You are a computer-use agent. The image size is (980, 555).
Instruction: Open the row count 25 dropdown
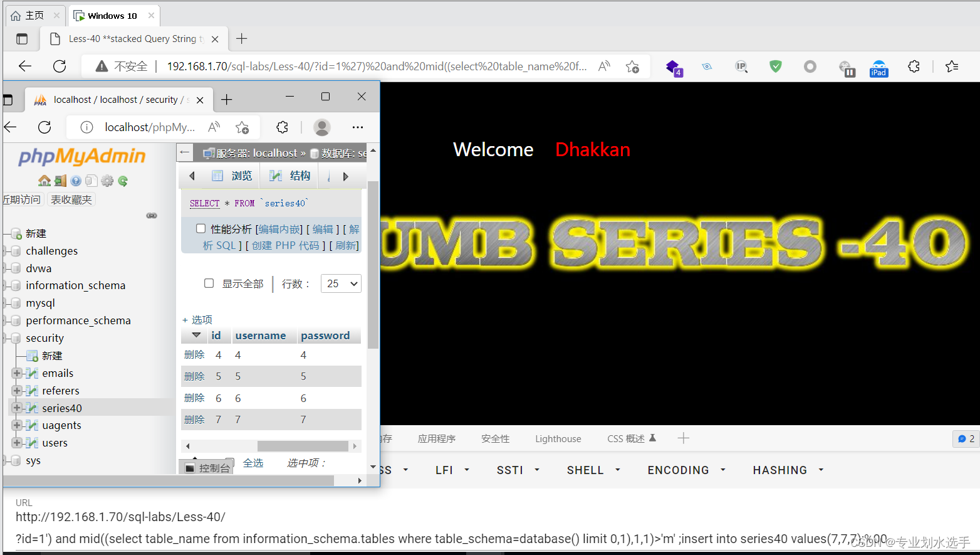tap(341, 283)
